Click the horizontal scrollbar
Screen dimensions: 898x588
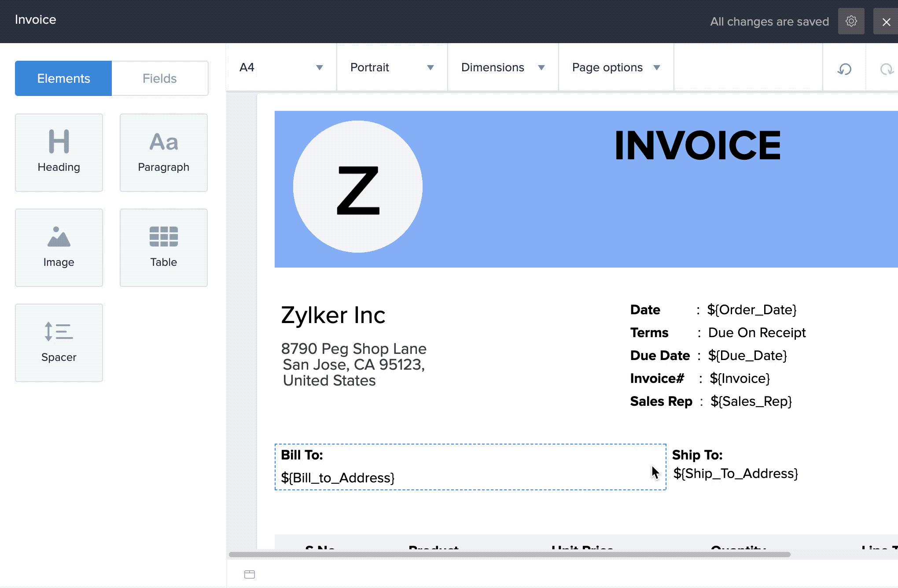click(x=509, y=555)
